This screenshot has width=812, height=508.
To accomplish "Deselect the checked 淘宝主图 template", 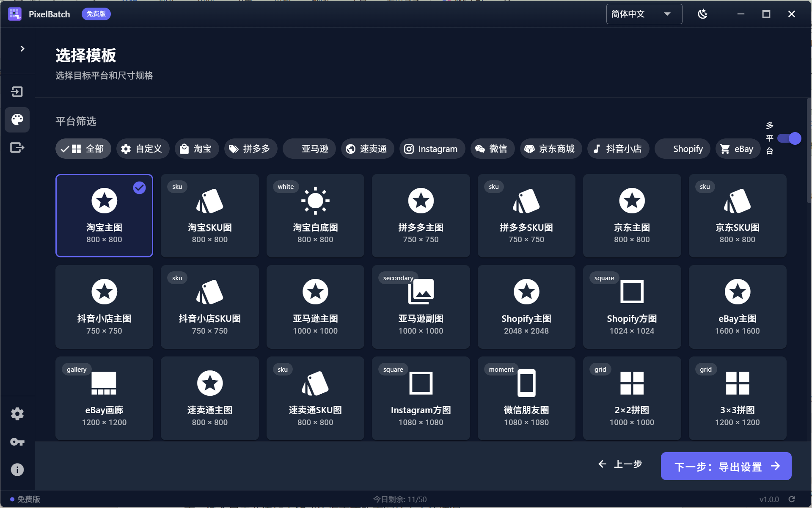I will coord(104,215).
